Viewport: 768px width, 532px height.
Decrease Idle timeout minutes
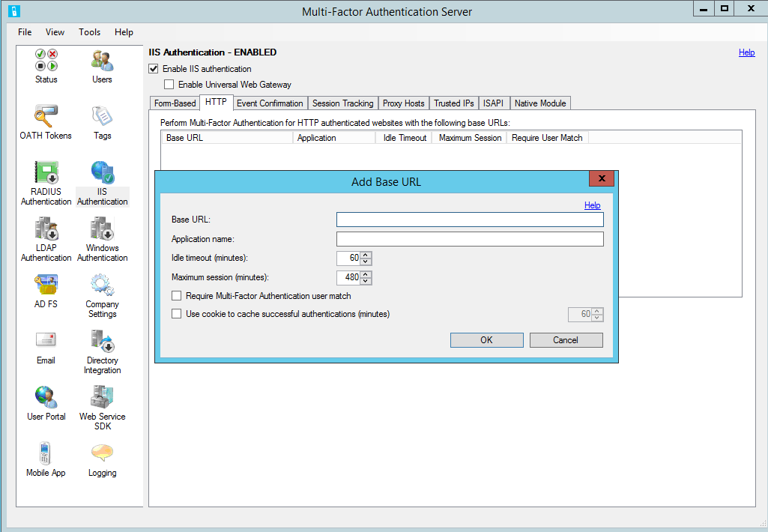[366, 262]
